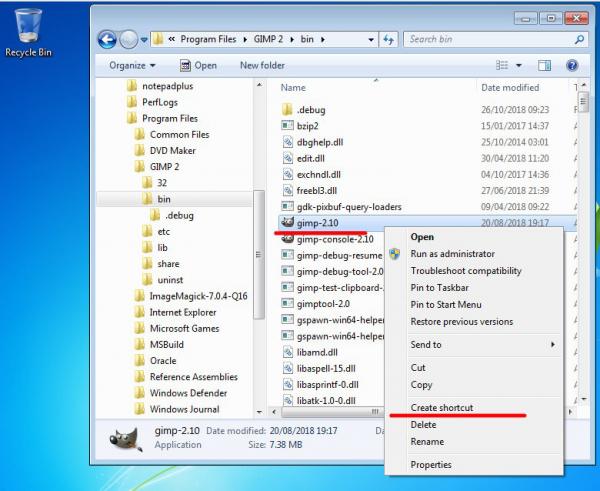Choose Create shortcut from context menu
Screen dimensions: 600x491
tap(442, 408)
